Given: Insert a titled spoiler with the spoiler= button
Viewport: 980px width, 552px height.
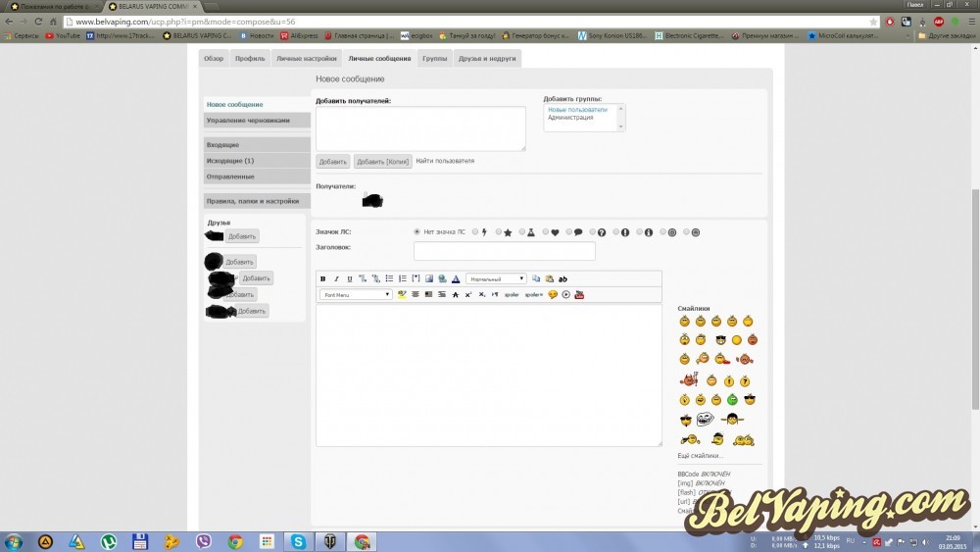Looking at the screenshot, I should 533,294.
